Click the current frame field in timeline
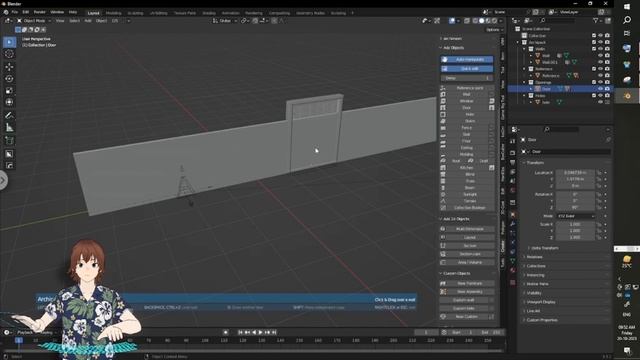This screenshot has height=360, width=640. [426, 332]
